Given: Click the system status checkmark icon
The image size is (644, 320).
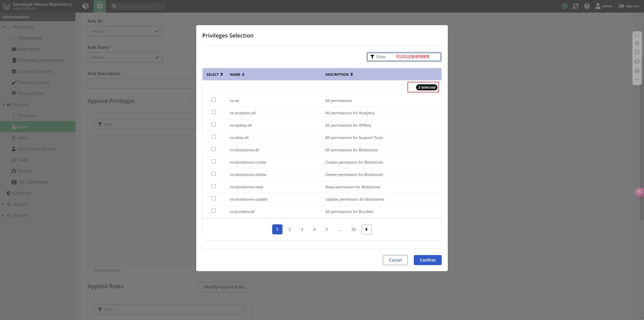Looking at the screenshot, I should pyautogui.click(x=565, y=6).
